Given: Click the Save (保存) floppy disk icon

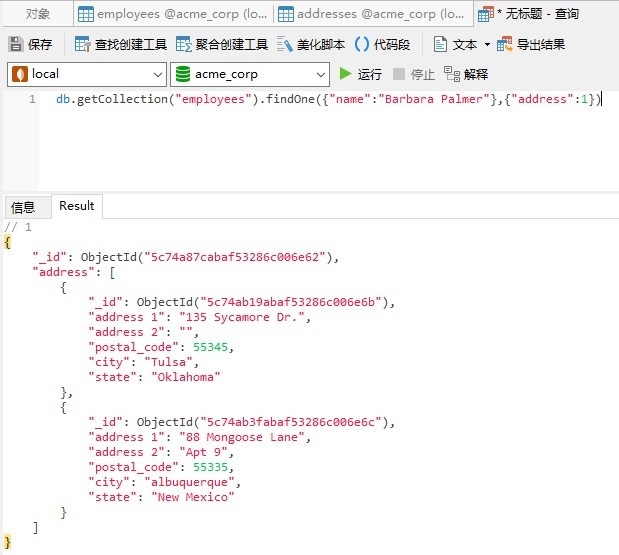Looking at the screenshot, I should coord(16,44).
